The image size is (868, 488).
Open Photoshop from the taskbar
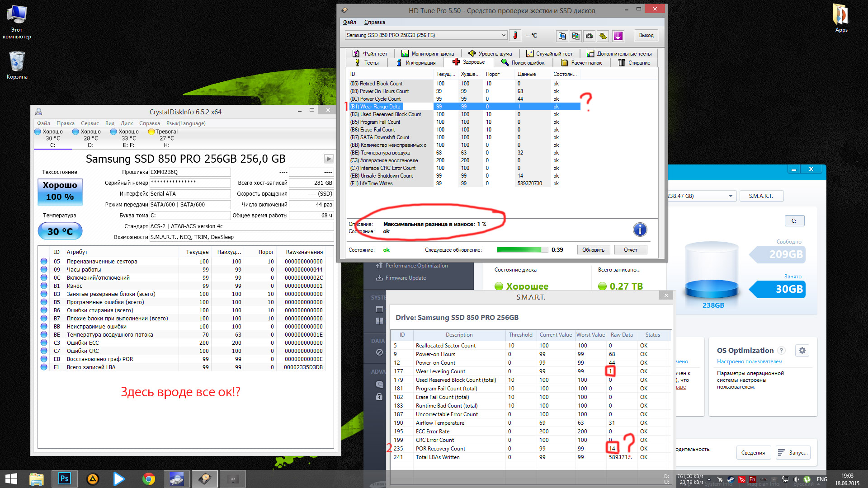(x=64, y=479)
